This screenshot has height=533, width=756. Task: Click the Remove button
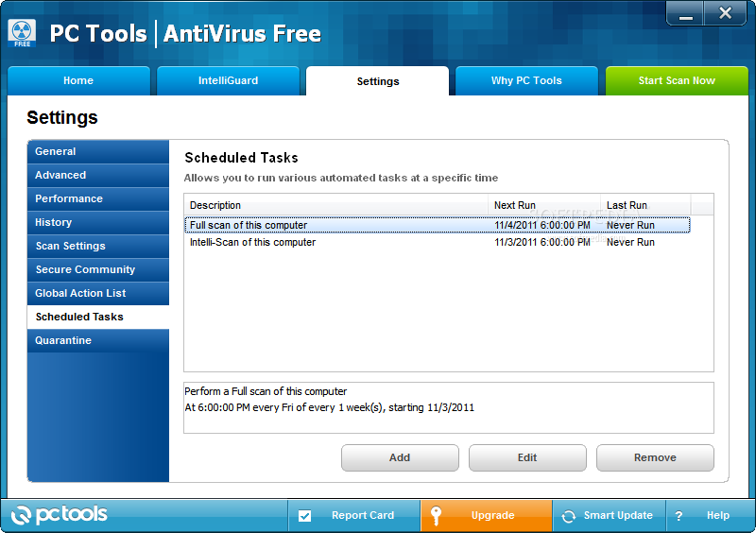tap(655, 457)
